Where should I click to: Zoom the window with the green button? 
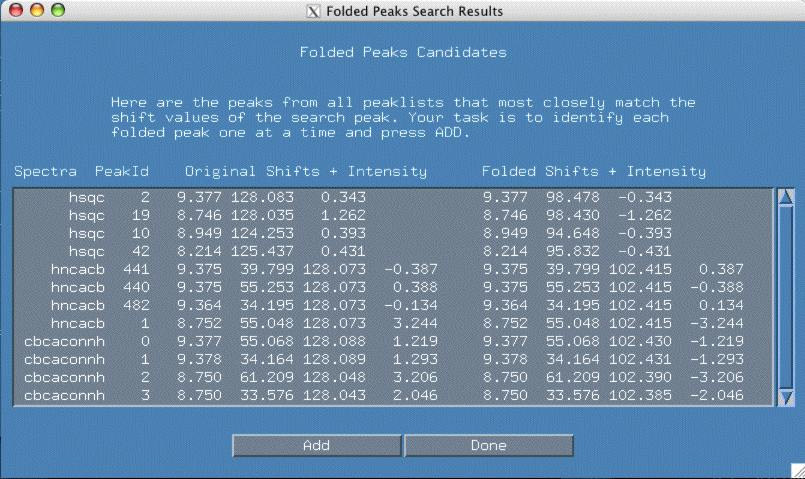pyautogui.click(x=57, y=11)
